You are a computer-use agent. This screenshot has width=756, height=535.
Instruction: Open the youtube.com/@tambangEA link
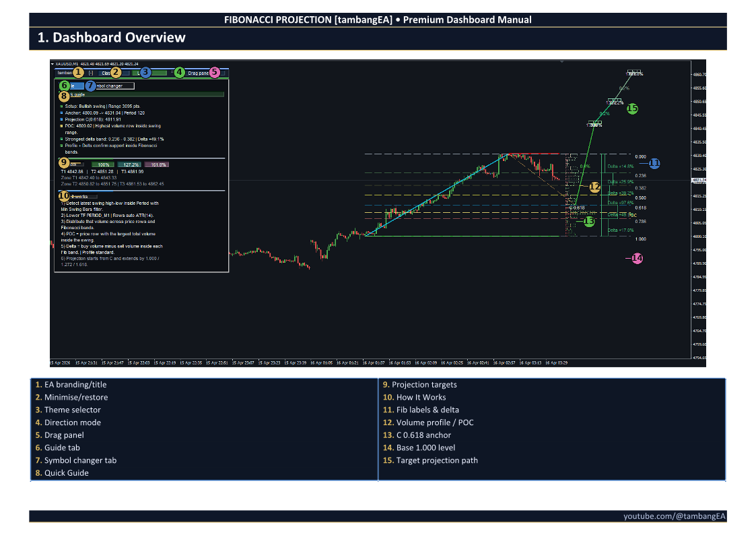tap(674, 516)
